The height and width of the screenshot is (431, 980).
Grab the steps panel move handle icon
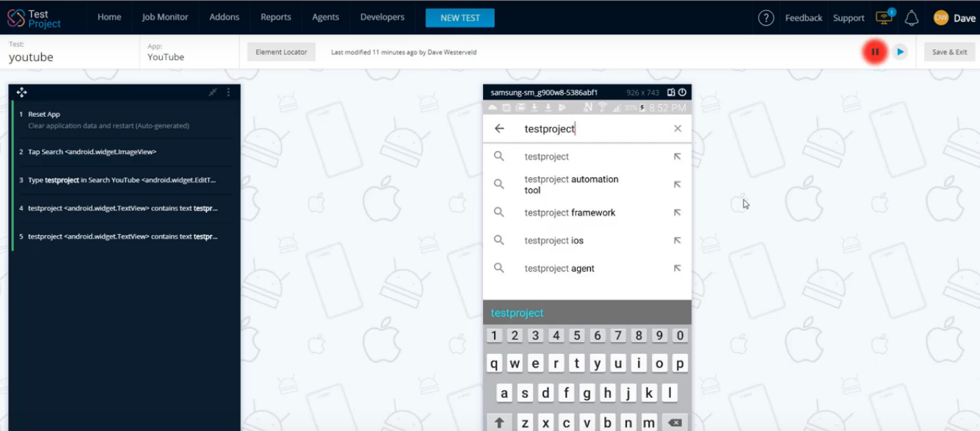pos(21,92)
